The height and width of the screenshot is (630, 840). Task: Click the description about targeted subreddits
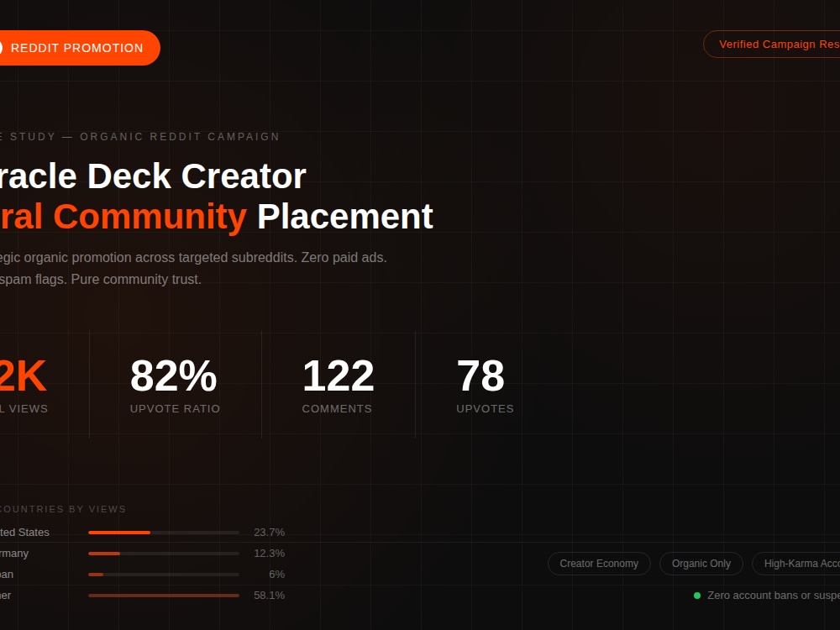(x=193, y=258)
